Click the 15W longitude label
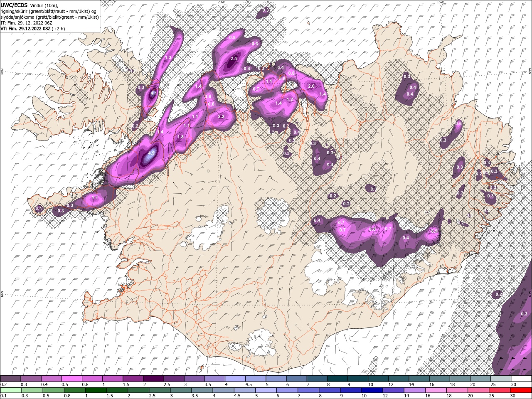This screenshot has height=399, width=532. (440, 2)
